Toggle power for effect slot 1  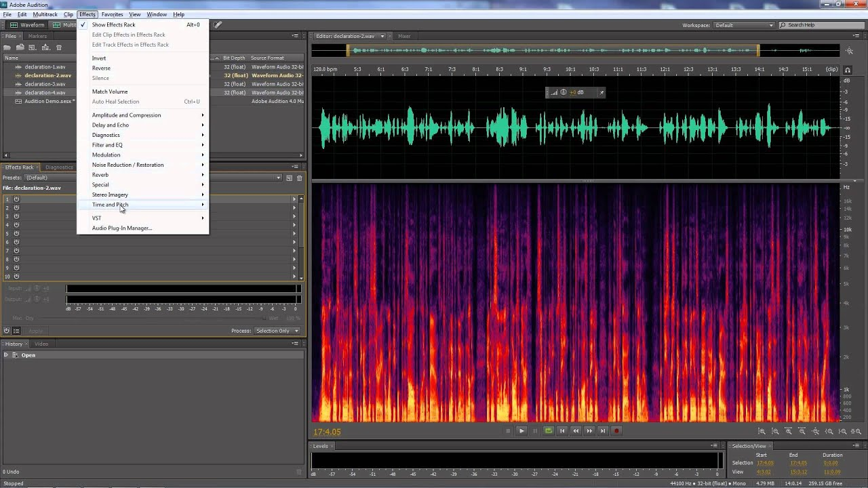16,199
